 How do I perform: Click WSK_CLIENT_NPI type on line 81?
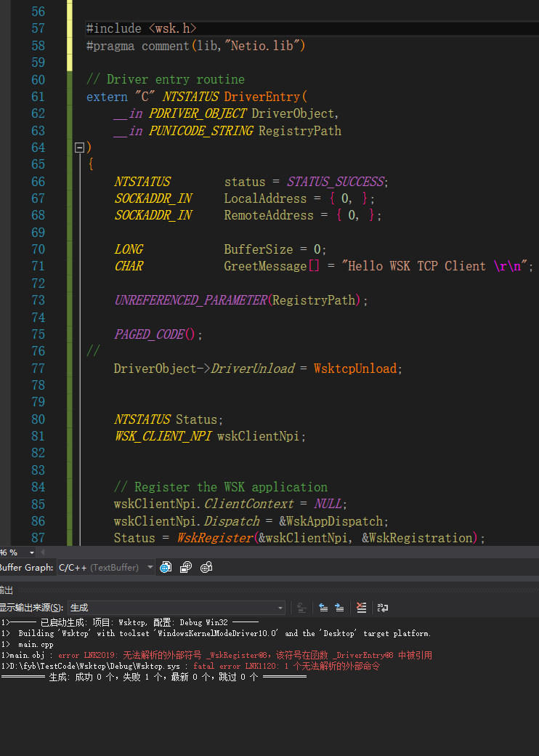(163, 436)
